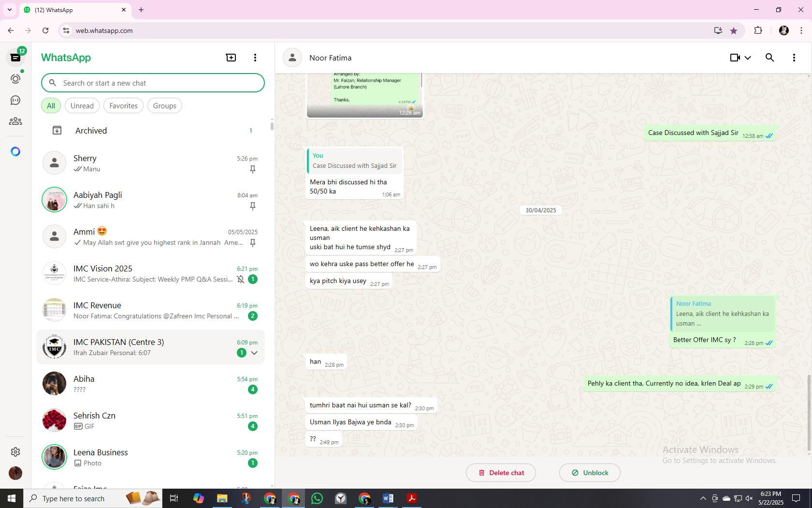The height and width of the screenshot is (508, 812).
Task: Click the browser back arrow
Action: click(x=11, y=30)
